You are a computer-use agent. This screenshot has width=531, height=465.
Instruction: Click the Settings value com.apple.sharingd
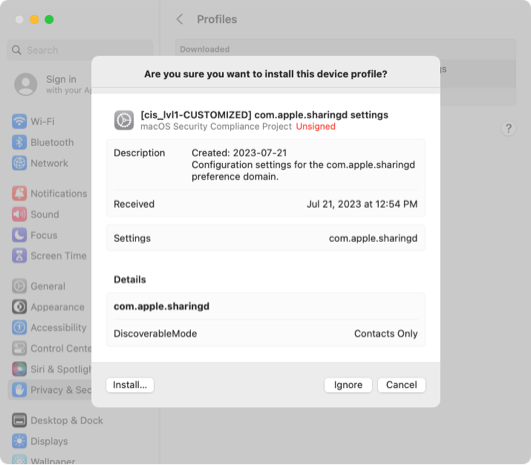point(373,238)
